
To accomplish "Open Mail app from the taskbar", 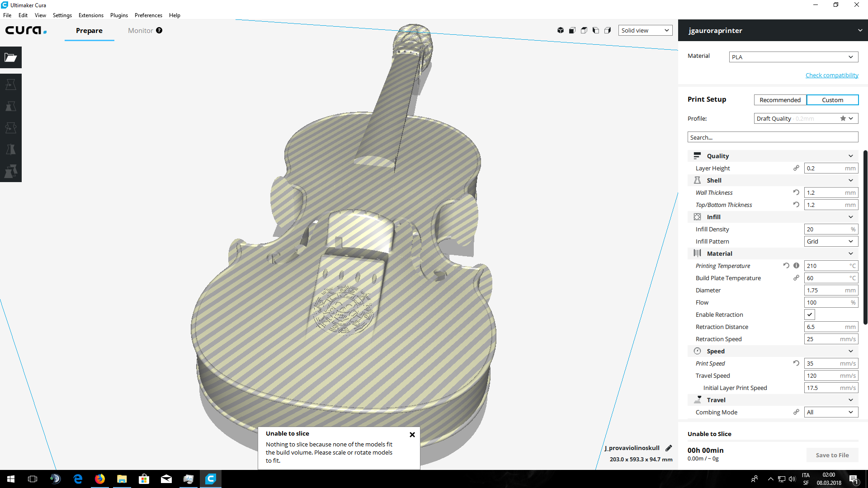I will tap(166, 479).
